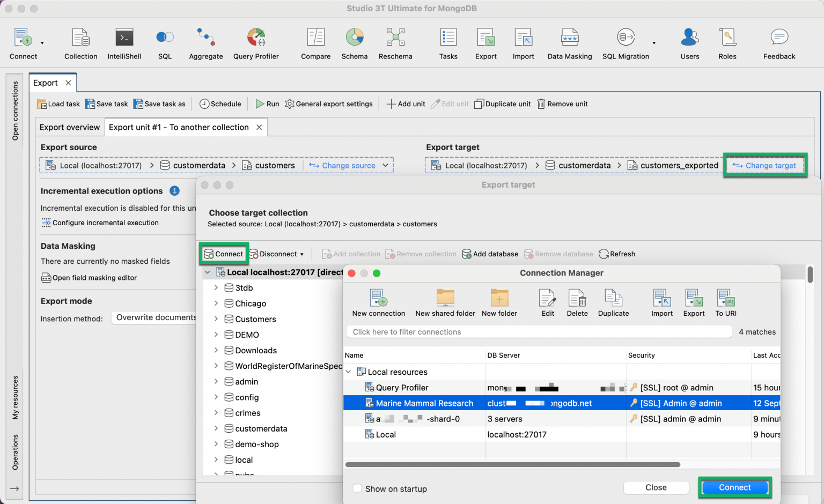
Task: Duplicate the selected connection
Action: tap(613, 302)
